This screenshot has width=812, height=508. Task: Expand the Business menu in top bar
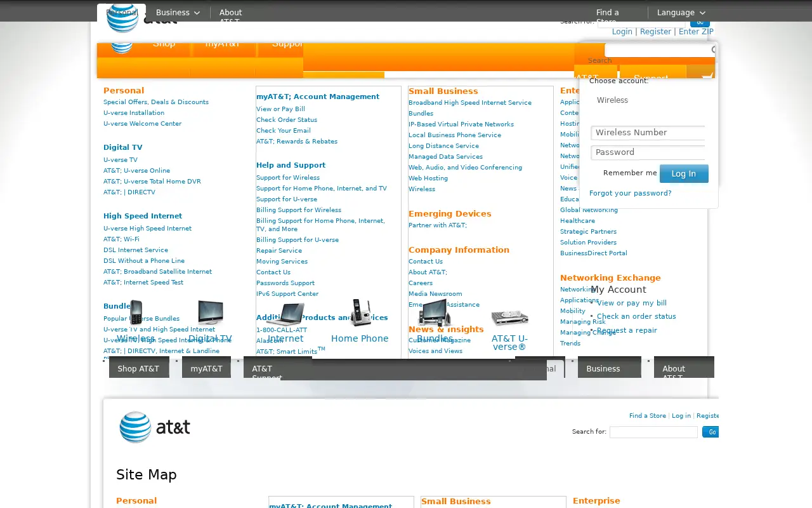pyautogui.click(x=178, y=13)
